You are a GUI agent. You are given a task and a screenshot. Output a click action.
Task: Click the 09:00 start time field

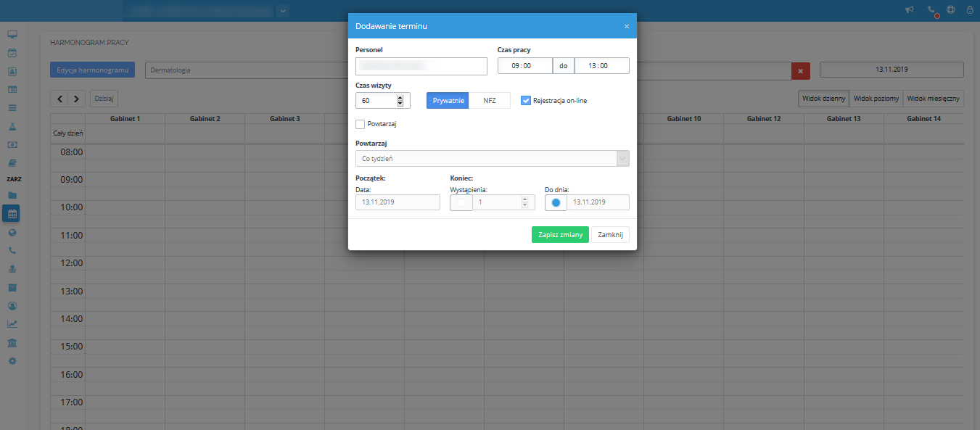coord(525,66)
